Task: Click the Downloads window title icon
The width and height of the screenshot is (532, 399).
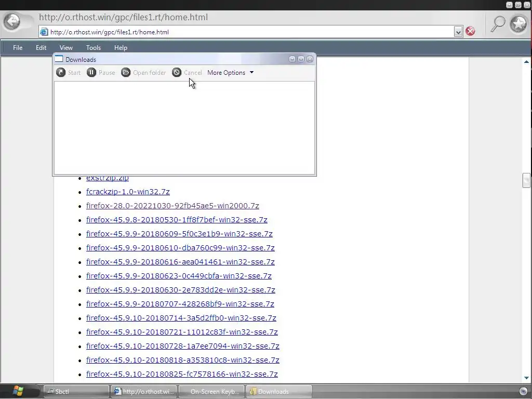Action: click(x=59, y=59)
